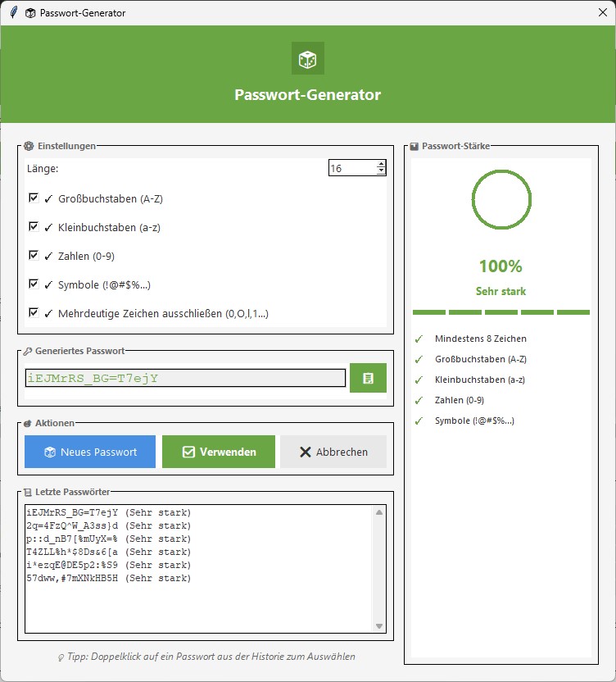Viewport: 616px width, 682px height.
Task: Click the first segment of the strength bar
Action: pyautogui.click(x=429, y=312)
